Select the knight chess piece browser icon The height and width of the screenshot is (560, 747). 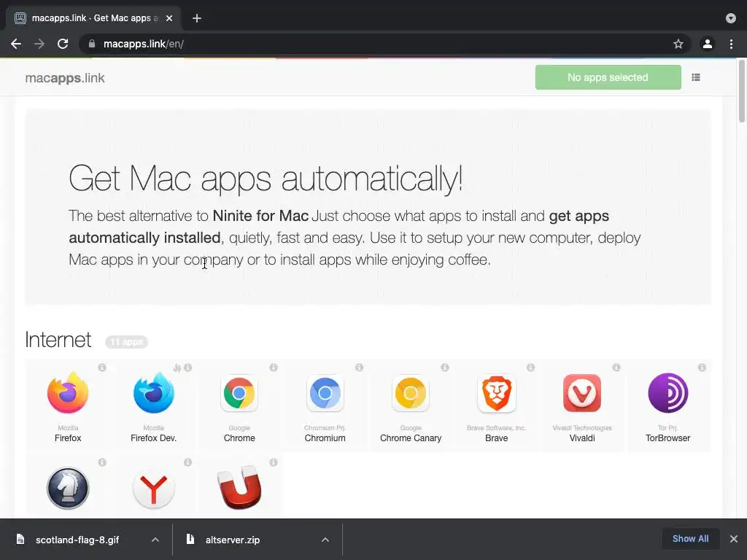pyautogui.click(x=68, y=488)
